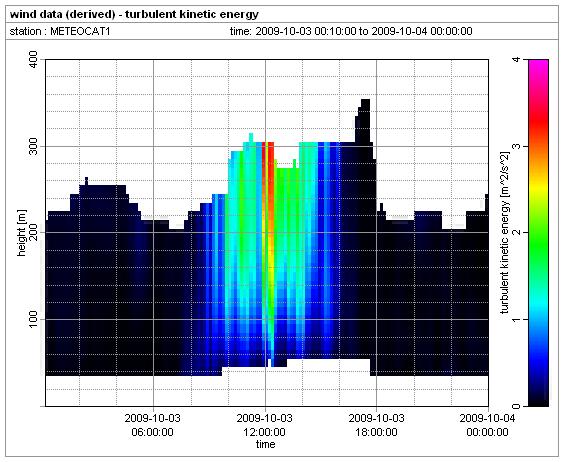The height and width of the screenshot is (462, 564).
Task: Click the '2009-10-03 18:00:00' time axis label
Action: [377, 425]
